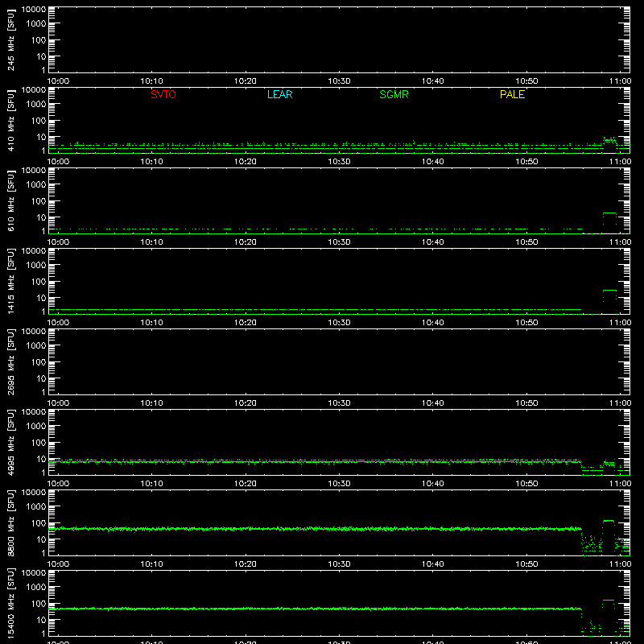Click the 10:40 label under the 8800 MHz plot
Viewport: 644px width, 644px height.
point(433,564)
